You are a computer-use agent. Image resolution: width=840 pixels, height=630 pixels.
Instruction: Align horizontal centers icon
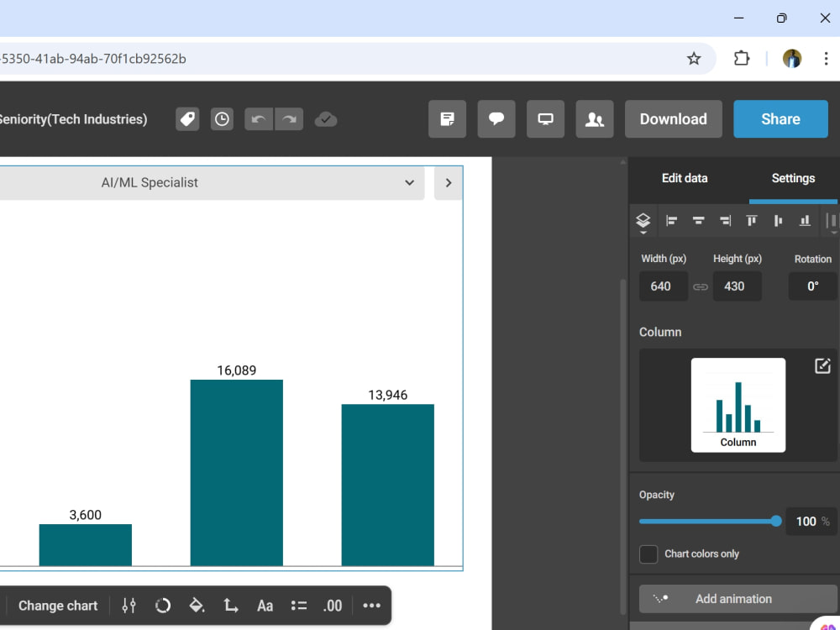(698, 221)
